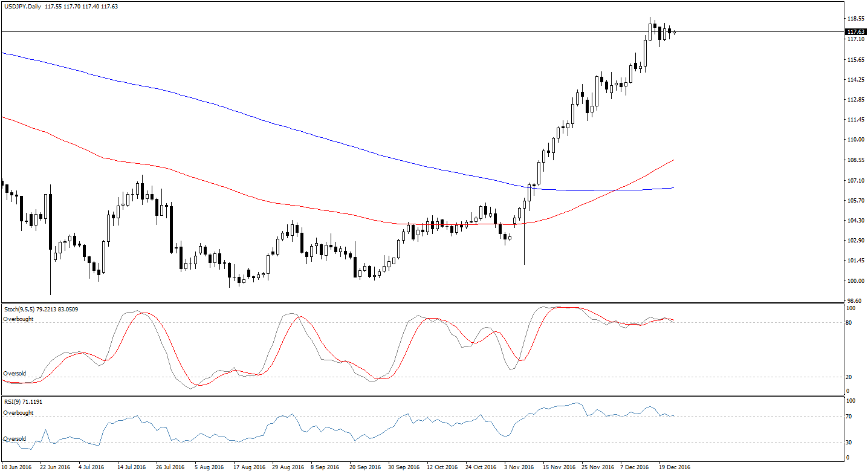
Task: Select the 98.60 price axis label
Action: click(x=853, y=301)
